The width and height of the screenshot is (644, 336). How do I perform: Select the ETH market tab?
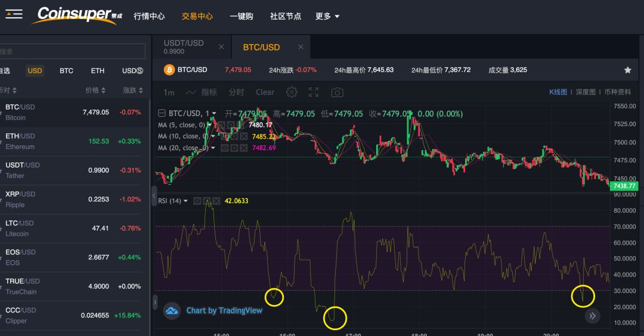[x=98, y=70]
